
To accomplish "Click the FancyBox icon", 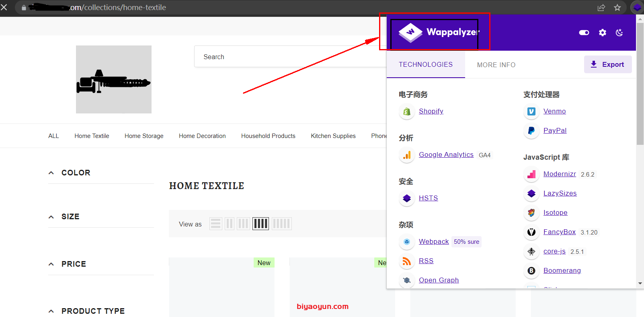I will (x=531, y=232).
